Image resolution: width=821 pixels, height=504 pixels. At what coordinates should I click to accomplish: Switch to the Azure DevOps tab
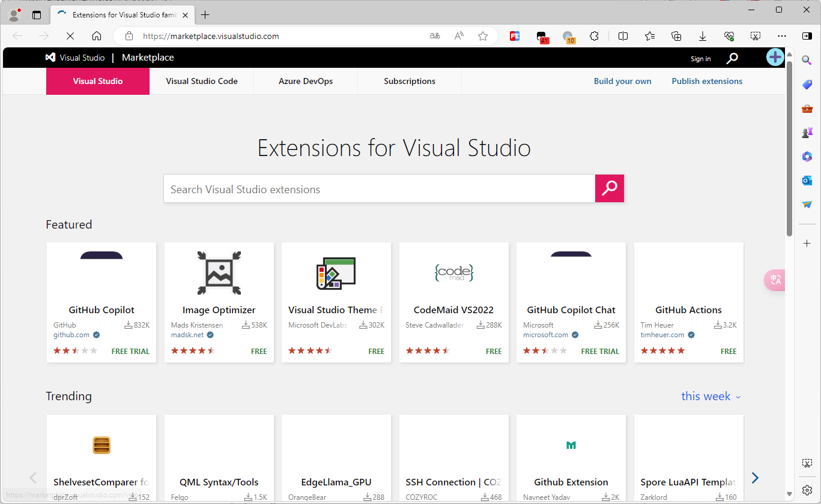coord(305,81)
